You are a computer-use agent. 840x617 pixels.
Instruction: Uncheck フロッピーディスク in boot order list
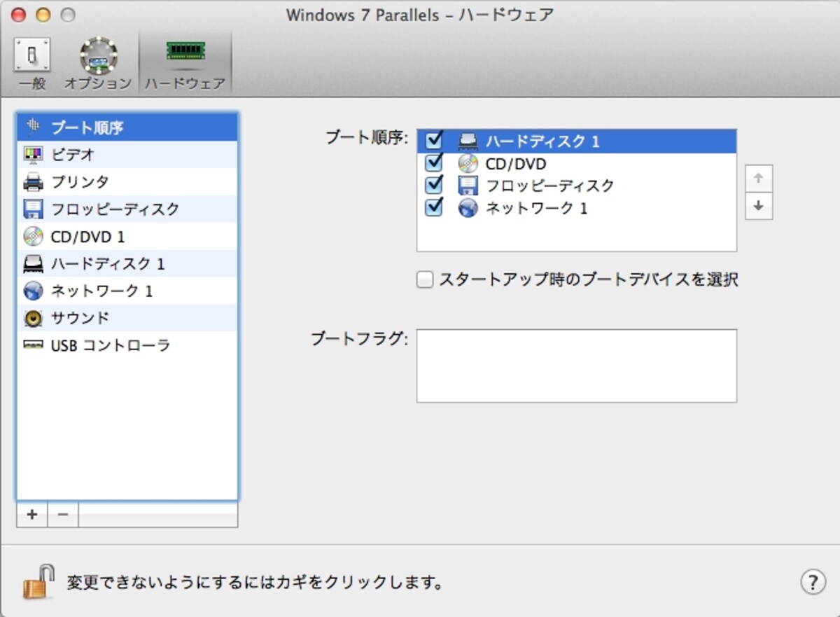[435, 185]
